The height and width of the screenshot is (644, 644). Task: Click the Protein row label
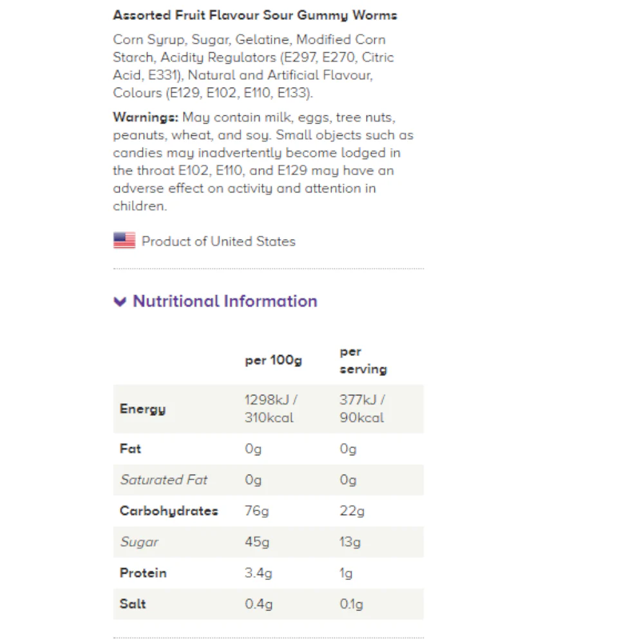pyautogui.click(x=143, y=573)
